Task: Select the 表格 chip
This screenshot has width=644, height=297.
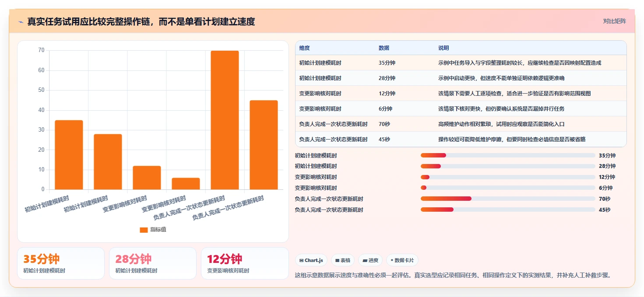Action: point(342,260)
